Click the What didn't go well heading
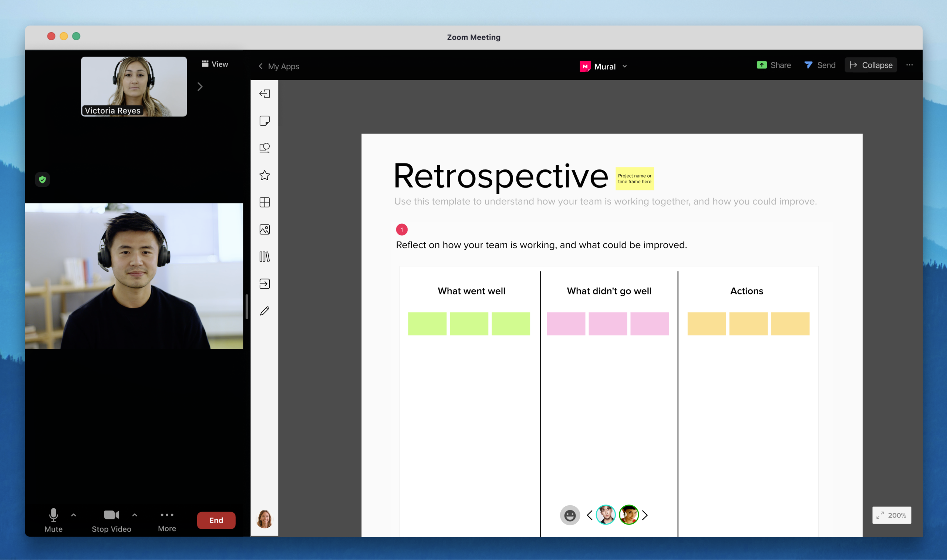This screenshot has height=560, width=947. click(609, 291)
